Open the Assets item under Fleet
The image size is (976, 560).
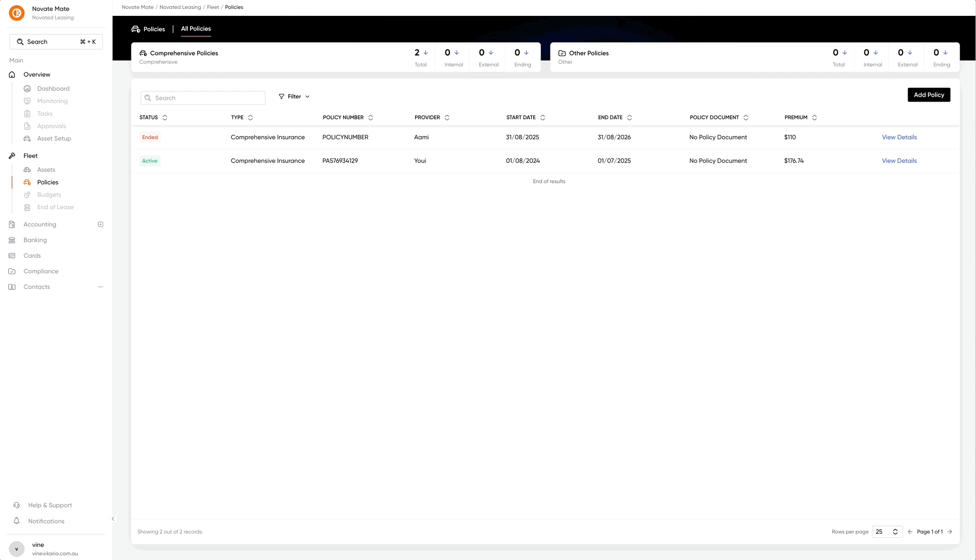[46, 169]
